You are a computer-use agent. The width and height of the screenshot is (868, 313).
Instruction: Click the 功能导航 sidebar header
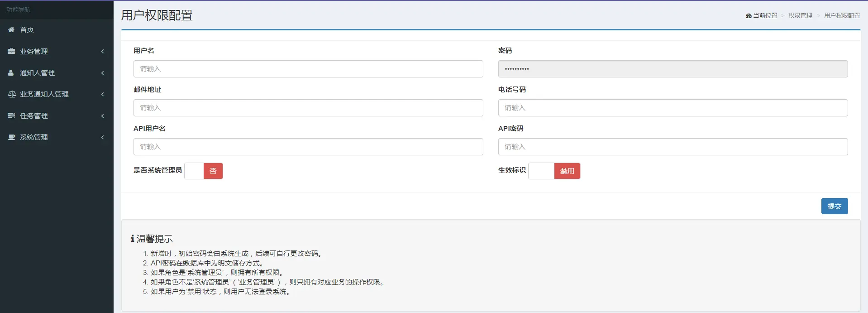(x=19, y=10)
